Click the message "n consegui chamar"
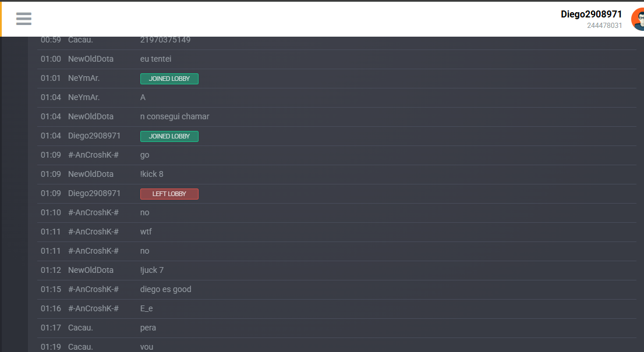 [175, 116]
